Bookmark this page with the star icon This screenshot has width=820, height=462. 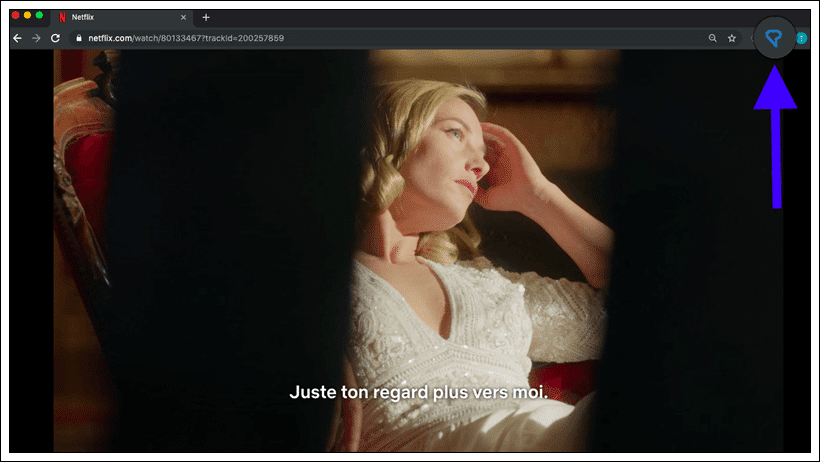point(732,38)
